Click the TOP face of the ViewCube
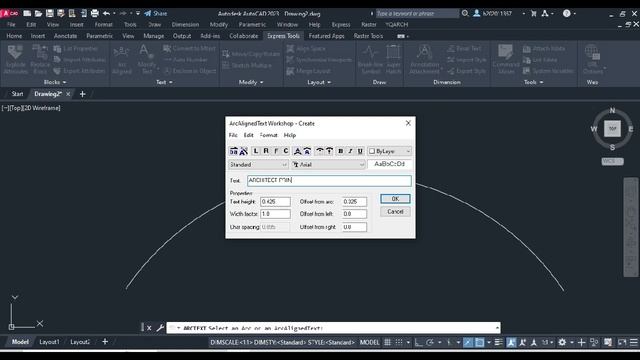Viewport: 640px width, 360px height. 612,129
